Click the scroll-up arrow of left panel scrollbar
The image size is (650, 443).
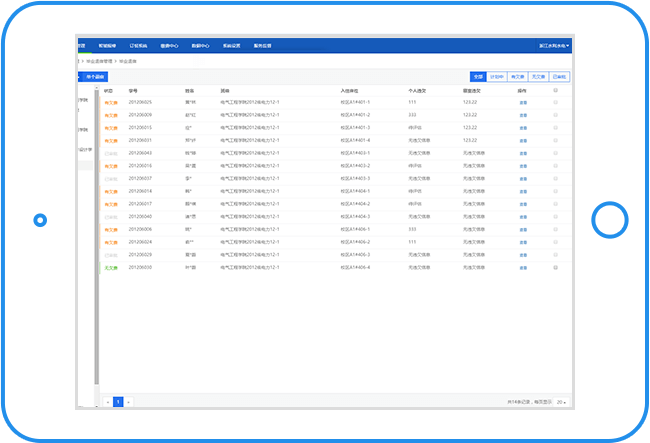[97, 87]
